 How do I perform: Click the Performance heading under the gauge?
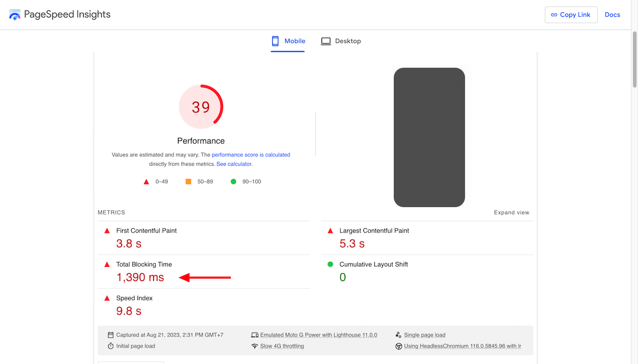201,141
